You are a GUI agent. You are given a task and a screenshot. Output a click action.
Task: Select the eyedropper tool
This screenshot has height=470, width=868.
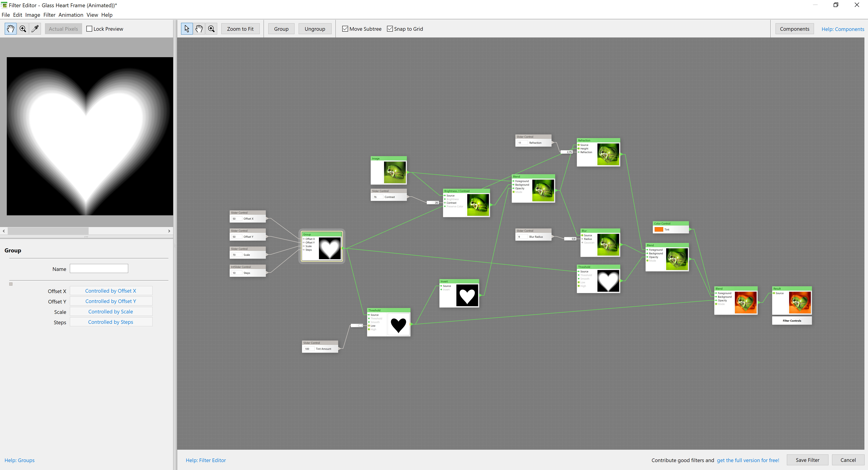35,29
